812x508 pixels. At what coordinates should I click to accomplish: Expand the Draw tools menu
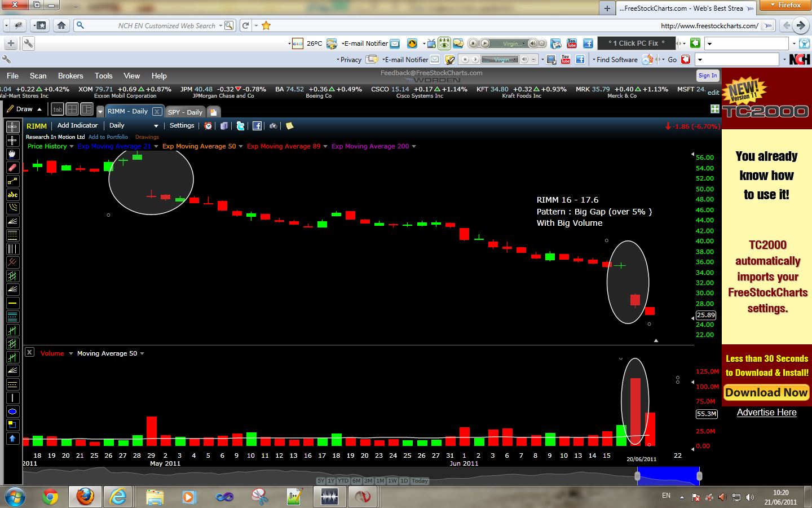[x=25, y=109]
